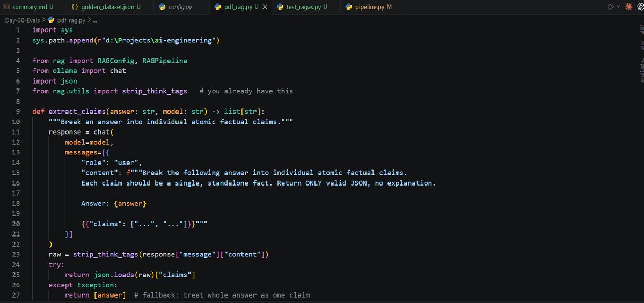Click strip_think_tags call on line 23
644x303 pixels.
pyautogui.click(x=106, y=254)
